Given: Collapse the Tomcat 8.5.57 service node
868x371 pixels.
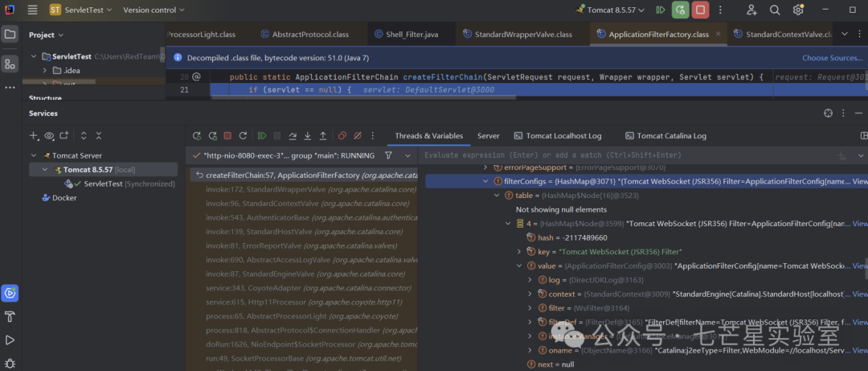Looking at the screenshot, I should (45, 170).
